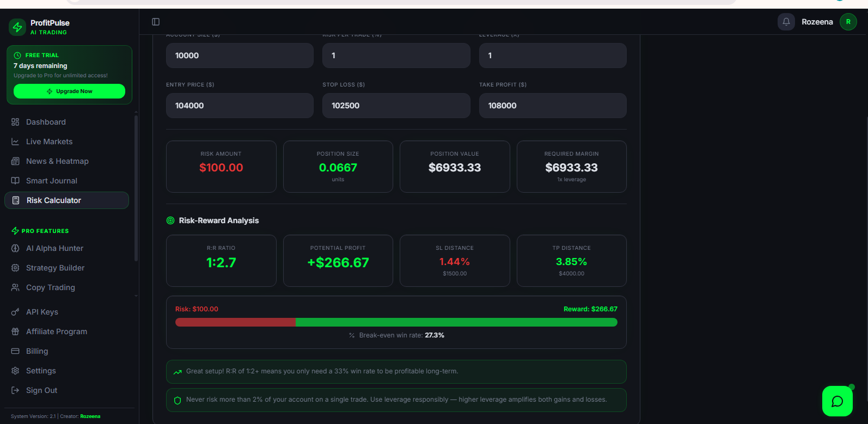Viewport: 868px width, 424px height.
Task: Click the Reward: $266.67 label
Action: [590, 309]
